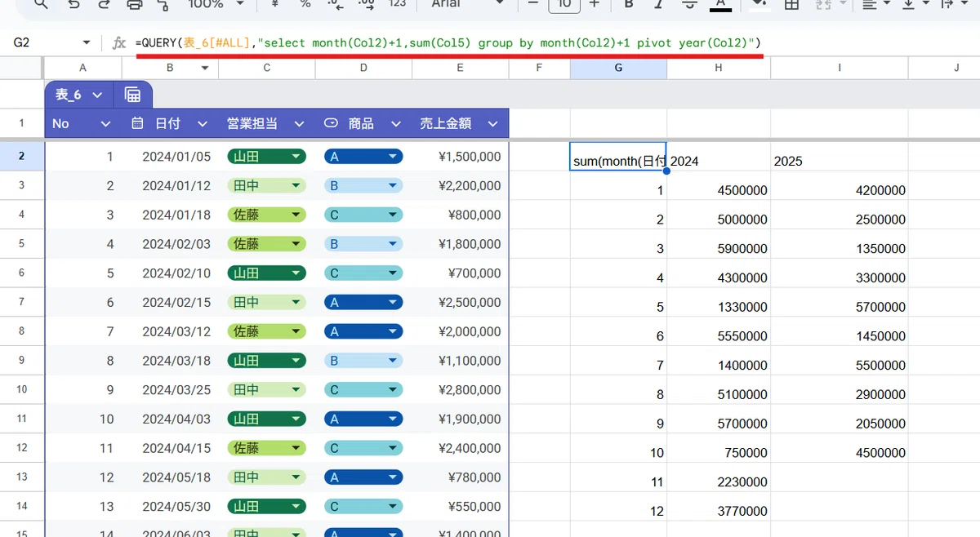
Task: Open Arial font family dropdown
Action: click(x=468, y=4)
